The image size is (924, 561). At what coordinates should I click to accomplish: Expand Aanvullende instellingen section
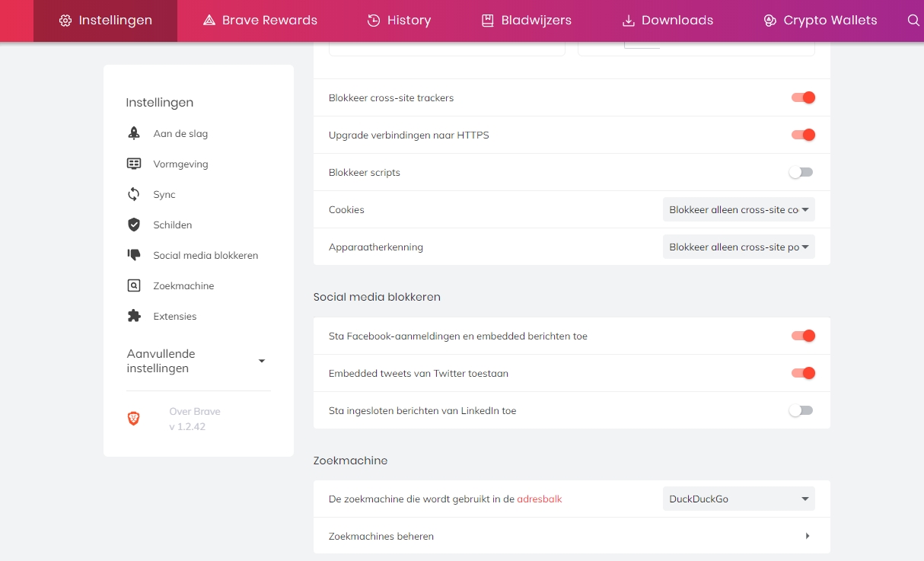[x=261, y=361]
